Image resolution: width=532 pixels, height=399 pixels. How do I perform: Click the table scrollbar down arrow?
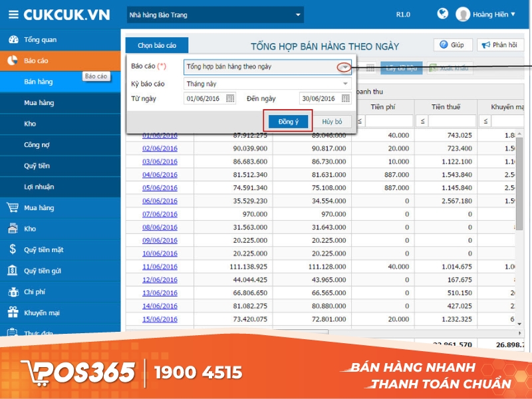click(x=519, y=324)
